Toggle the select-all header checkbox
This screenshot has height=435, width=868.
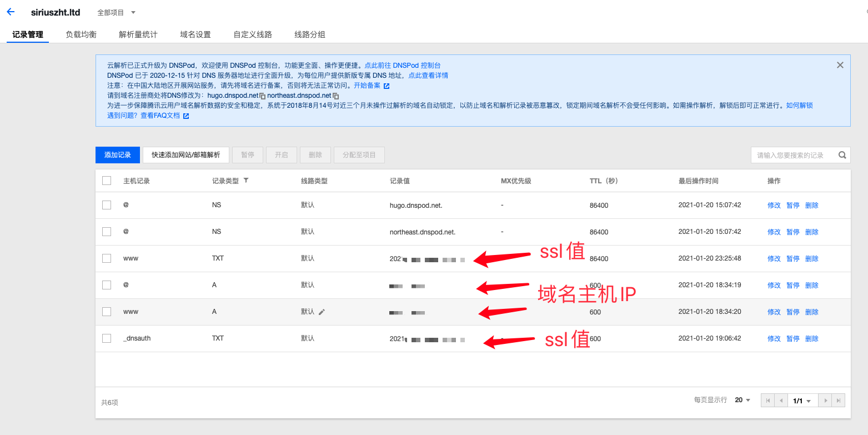(x=107, y=181)
